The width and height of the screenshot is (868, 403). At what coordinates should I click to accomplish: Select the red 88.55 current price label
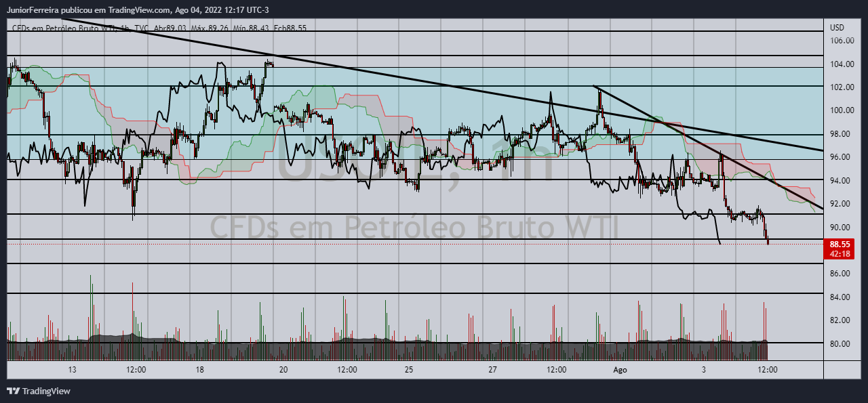coord(840,244)
